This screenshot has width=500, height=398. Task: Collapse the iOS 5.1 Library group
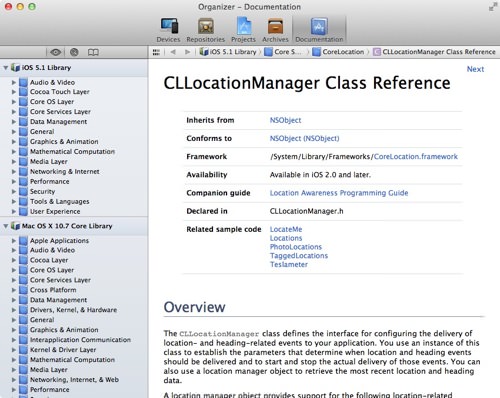(x=6, y=68)
